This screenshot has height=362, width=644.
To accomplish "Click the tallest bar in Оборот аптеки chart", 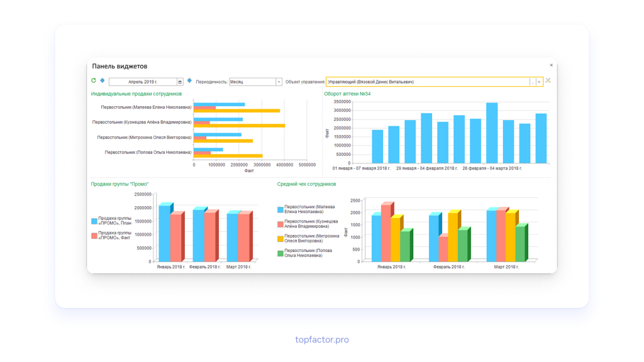I will 492,133.
